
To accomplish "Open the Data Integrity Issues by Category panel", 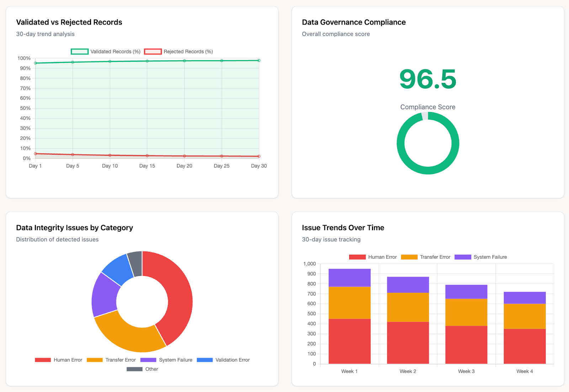I will [74, 227].
